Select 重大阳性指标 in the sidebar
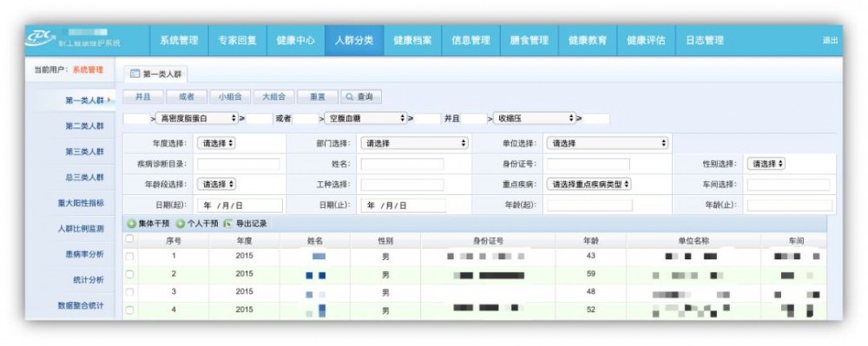The image size is (868, 346). pyautogui.click(x=81, y=203)
